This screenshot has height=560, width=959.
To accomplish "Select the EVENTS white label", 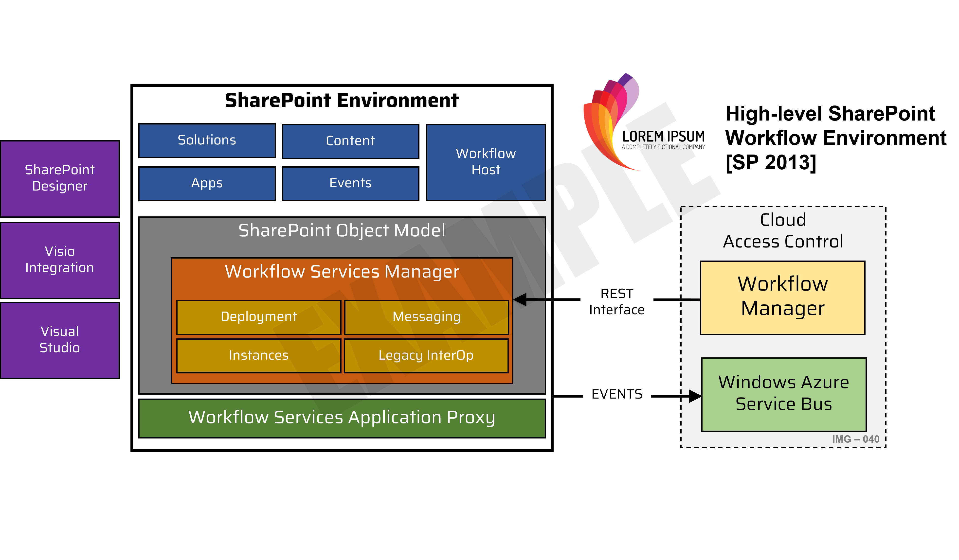I will [x=616, y=394].
